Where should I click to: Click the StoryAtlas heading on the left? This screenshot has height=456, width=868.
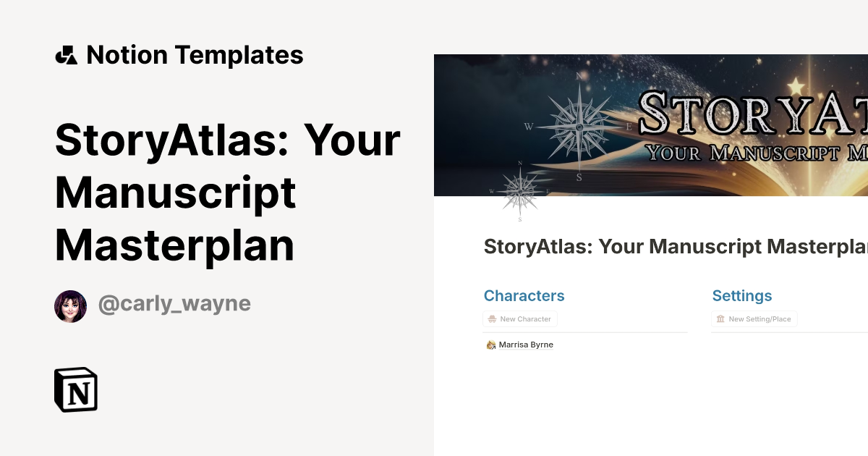pyautogui.click(x=217, y=192)
